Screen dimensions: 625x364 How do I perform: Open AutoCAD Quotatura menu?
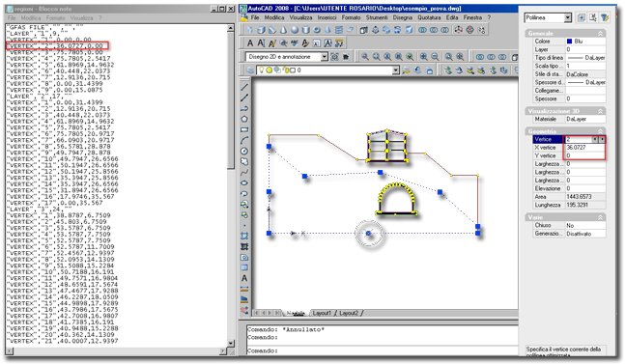point(429,18)
